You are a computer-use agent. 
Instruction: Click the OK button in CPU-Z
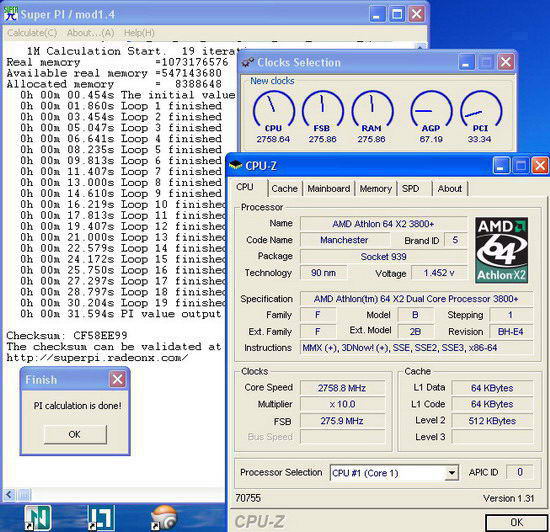pos(516,523)
